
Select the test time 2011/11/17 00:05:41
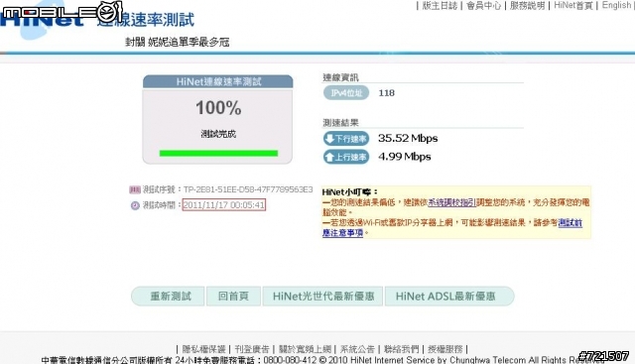(x=224, y=205)
